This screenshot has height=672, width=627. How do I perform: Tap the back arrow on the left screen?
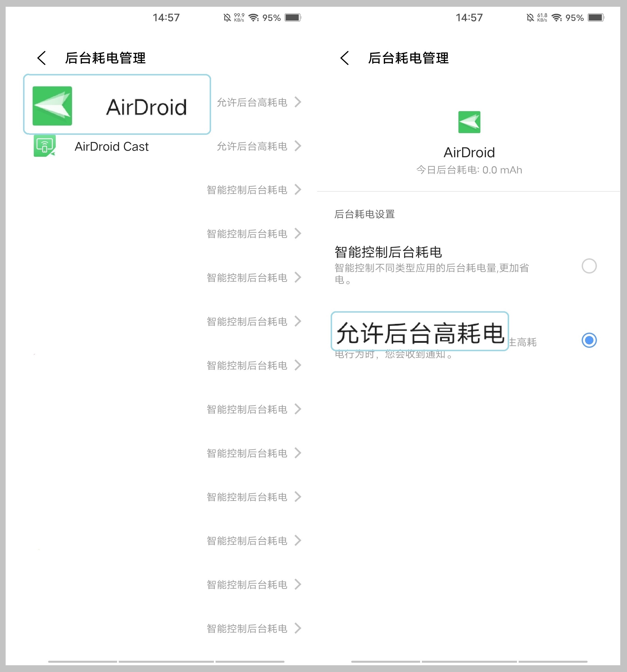click(x=42, y=58)
